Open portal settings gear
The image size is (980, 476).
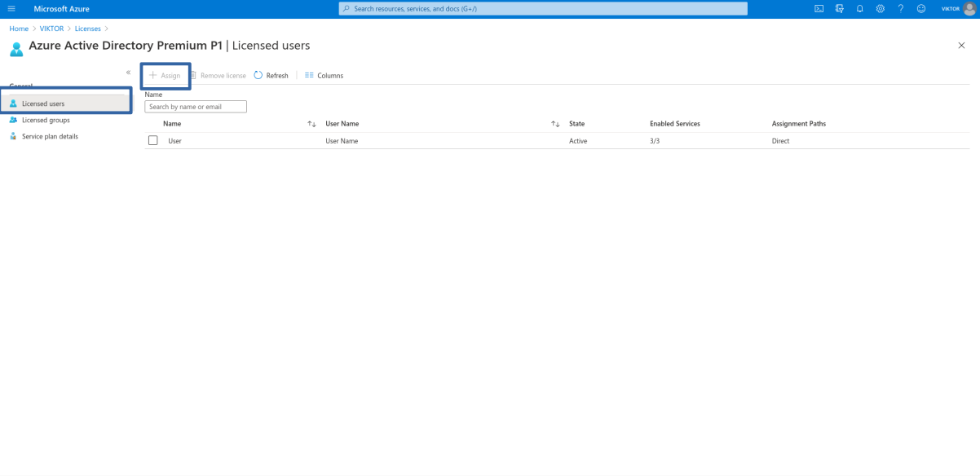click(881, 9)
